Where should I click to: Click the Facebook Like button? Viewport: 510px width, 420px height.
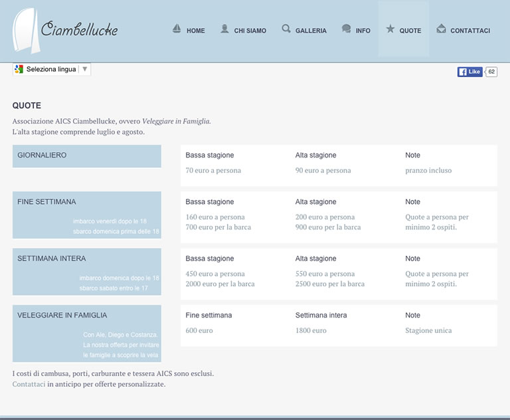470,72
